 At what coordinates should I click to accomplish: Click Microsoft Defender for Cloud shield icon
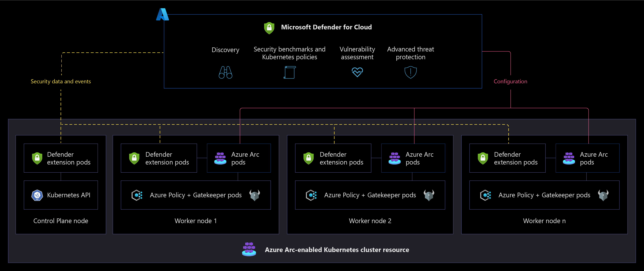point(269,28)
